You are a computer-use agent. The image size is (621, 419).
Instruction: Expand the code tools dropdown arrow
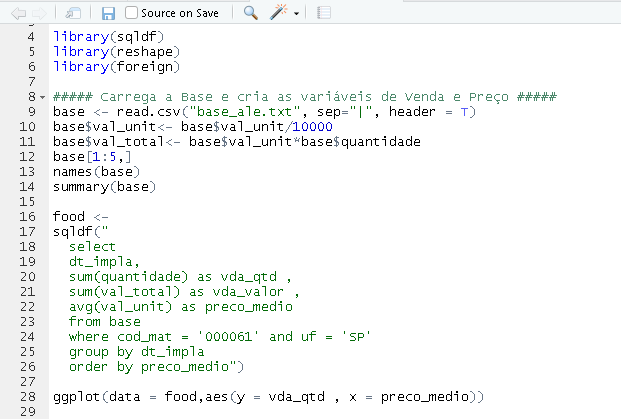click(x=297, y=14)
